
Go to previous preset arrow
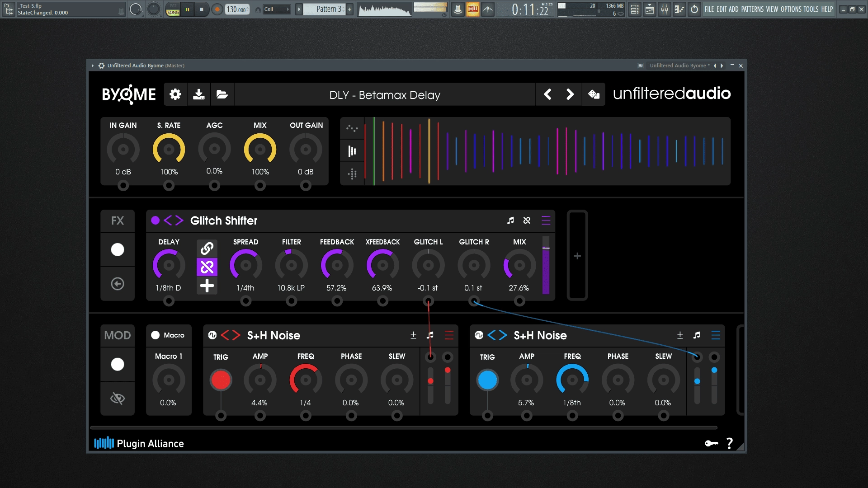(547, 94)
